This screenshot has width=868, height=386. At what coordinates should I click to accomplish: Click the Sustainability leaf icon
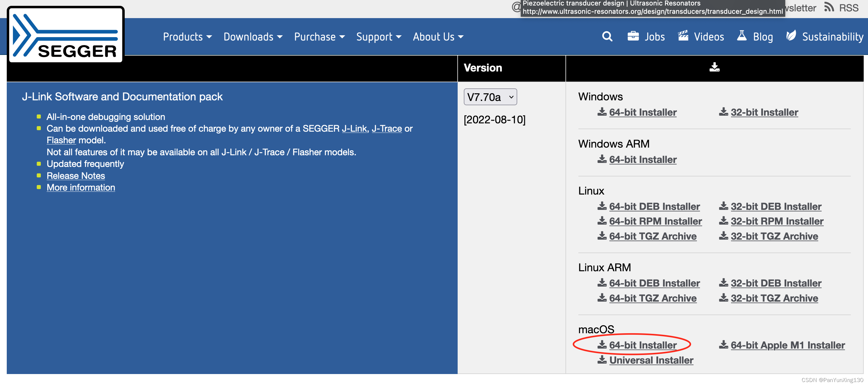point(792,35)
